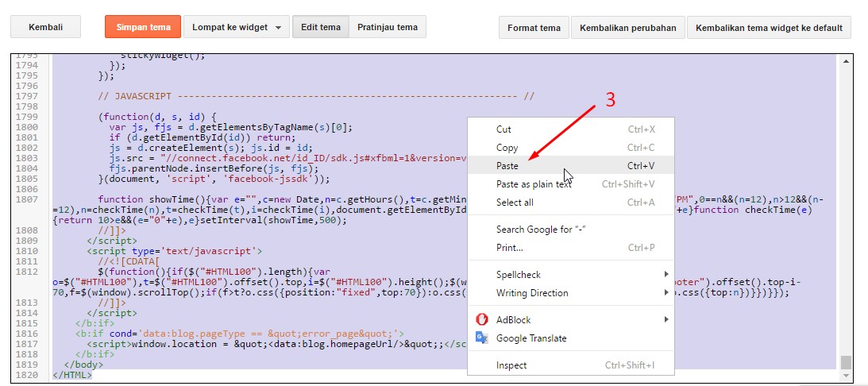The image size is (868, 386).
Task: Choose Select all from context menu
Action: [x=571, y=203]
